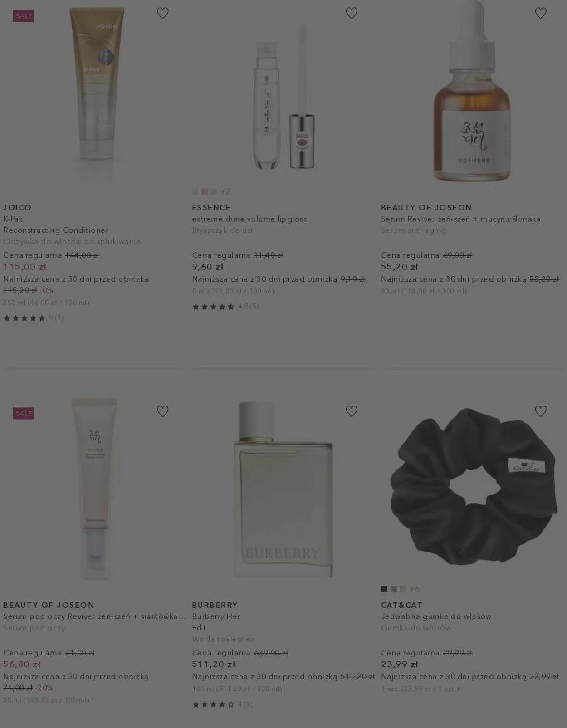The height and width of the screenshot is (728, 567).
Task: Select pink shade swatch for Essence lipgloss
Action: point(205,191)
